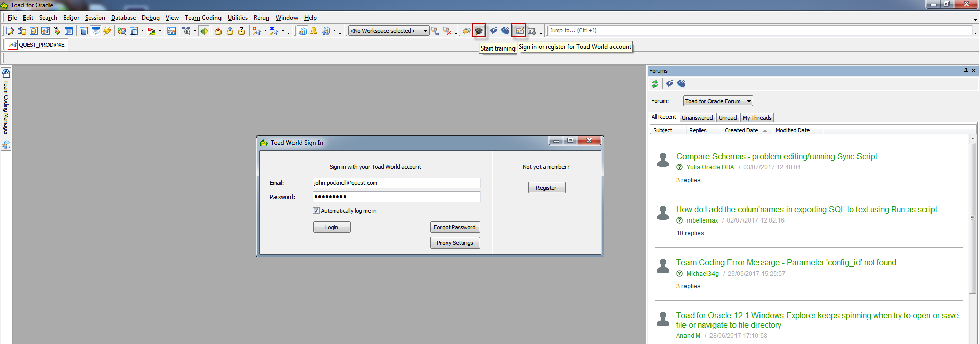
Task: Open Team Coding Error Message thread
Action: tap(786, 263)
